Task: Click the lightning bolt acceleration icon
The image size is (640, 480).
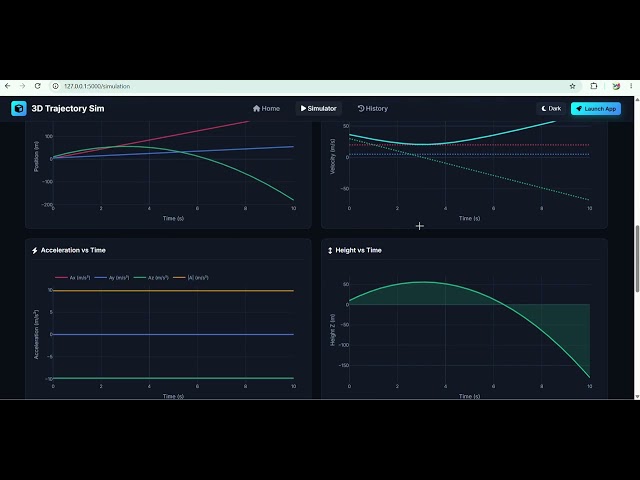Action: (x=35, y=251)
